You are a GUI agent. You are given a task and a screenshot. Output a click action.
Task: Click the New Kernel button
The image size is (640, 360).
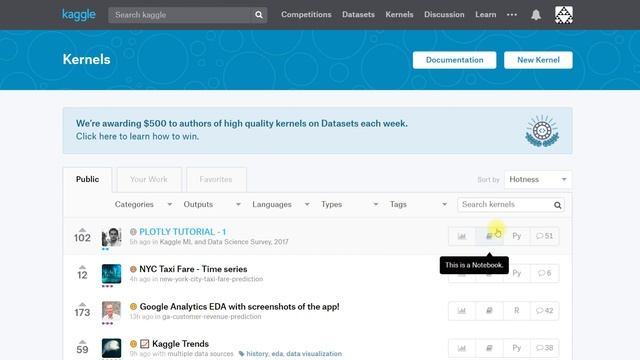538,60
